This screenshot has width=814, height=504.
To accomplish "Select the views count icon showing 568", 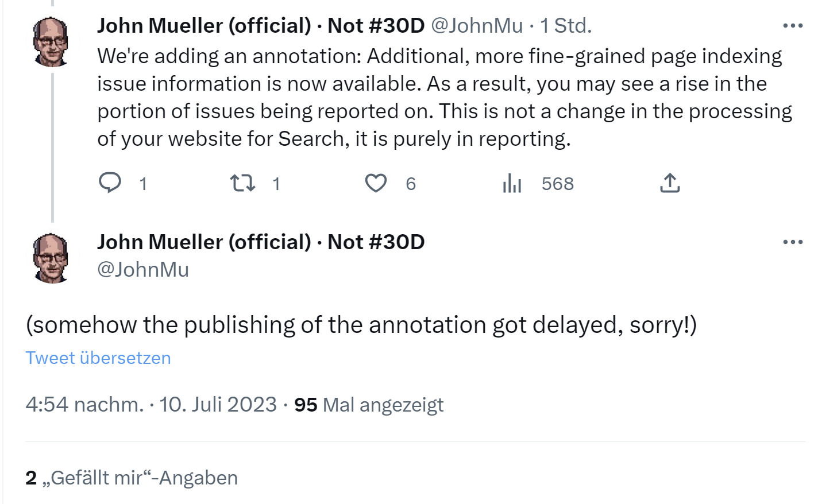I will pyautogui.click(x=512, y=183).
